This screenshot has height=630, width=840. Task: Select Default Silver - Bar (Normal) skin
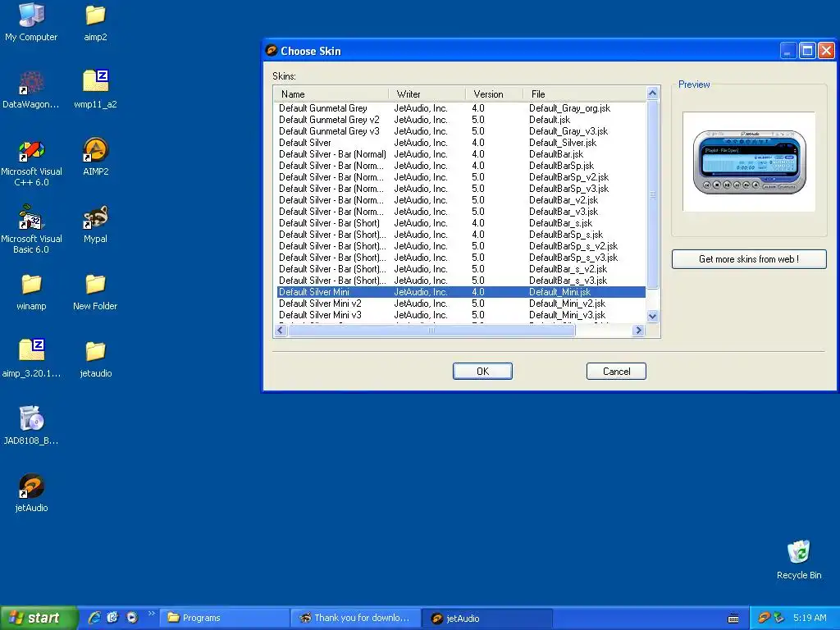(x=461, y=154)
